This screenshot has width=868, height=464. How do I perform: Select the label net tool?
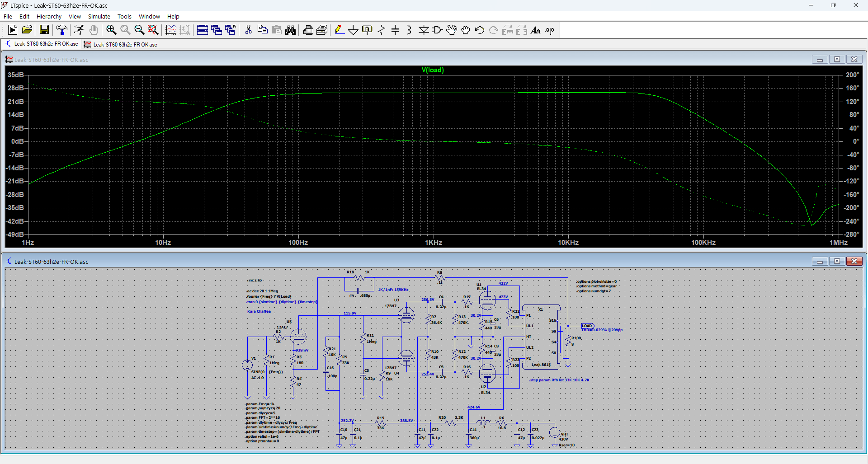coord(368,30)
